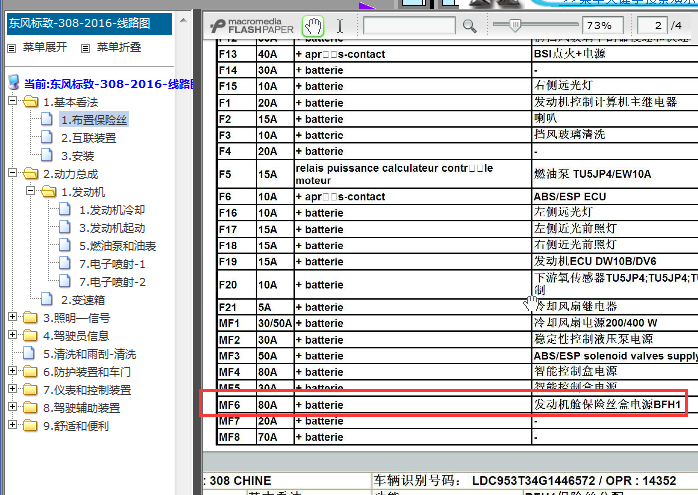This screenshot has width=698, height=495.
Task: Click page icon of 7.电子喷射-1
Action: pyautogui.click(x=65, y=263)
